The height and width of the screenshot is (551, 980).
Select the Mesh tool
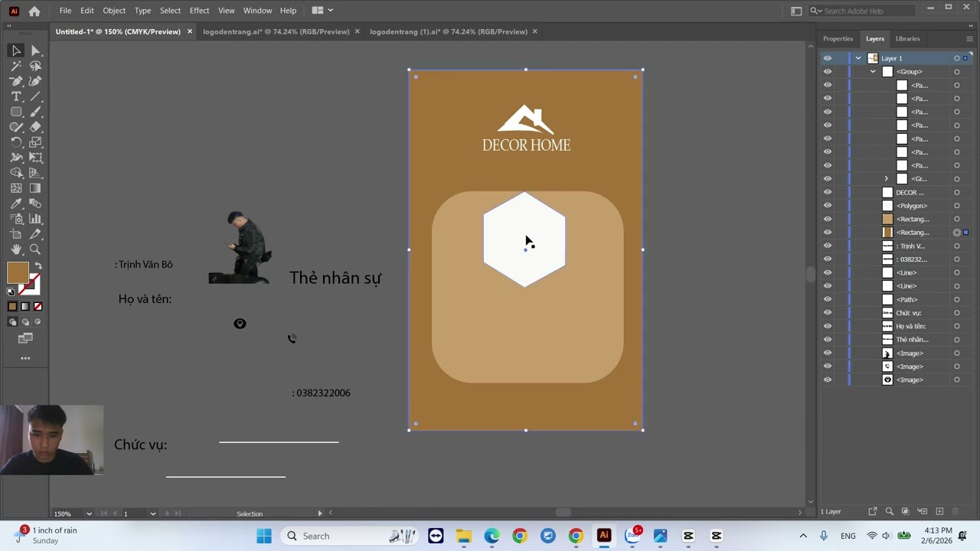pos(16,188)
